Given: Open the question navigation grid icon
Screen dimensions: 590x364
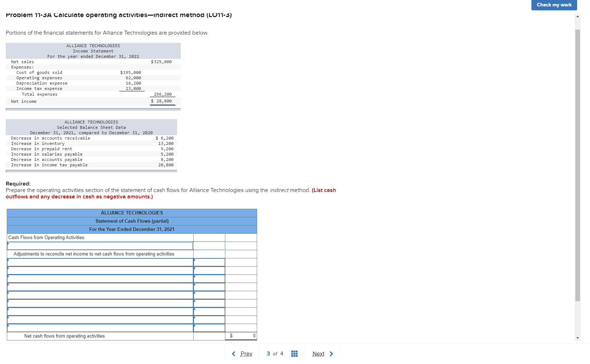Looking at the screenshot, I should pyautogui.click(x=294, y=353).
